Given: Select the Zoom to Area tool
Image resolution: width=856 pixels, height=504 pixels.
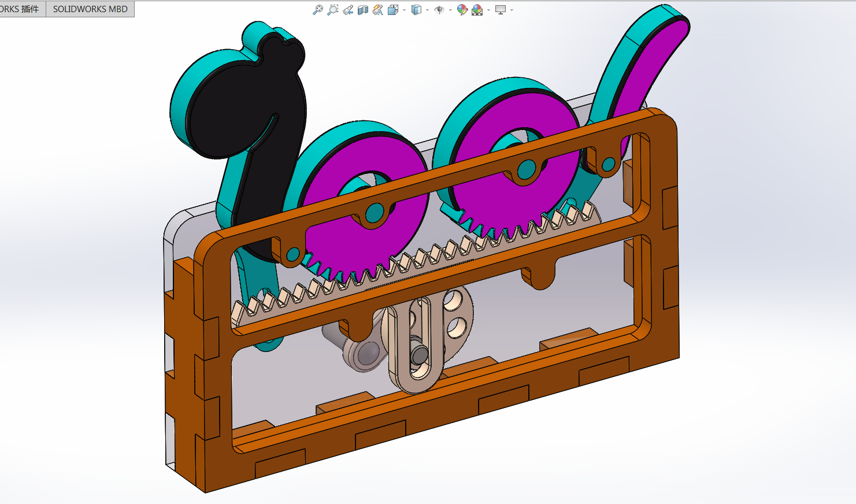Looking at the screenshot, I should 333,10.
